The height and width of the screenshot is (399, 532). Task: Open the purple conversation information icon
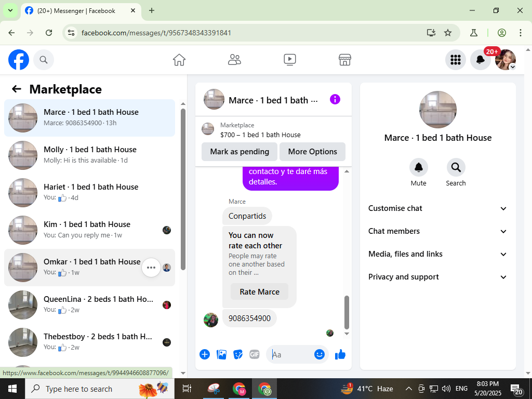[335, 99]
